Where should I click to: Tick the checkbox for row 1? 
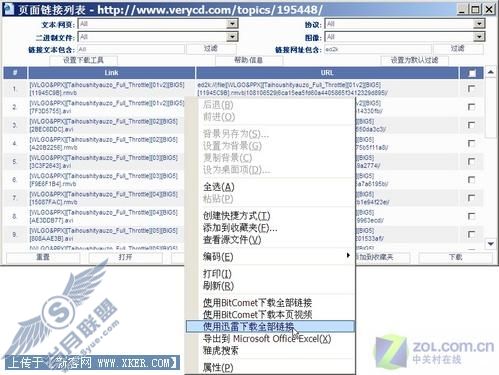coord(471,89)
